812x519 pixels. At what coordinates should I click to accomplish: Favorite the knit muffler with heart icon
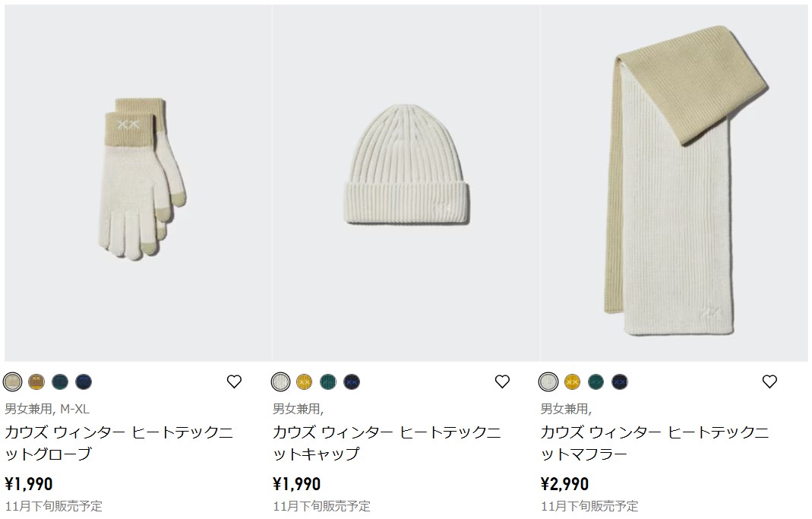click(x=769, y=381)
